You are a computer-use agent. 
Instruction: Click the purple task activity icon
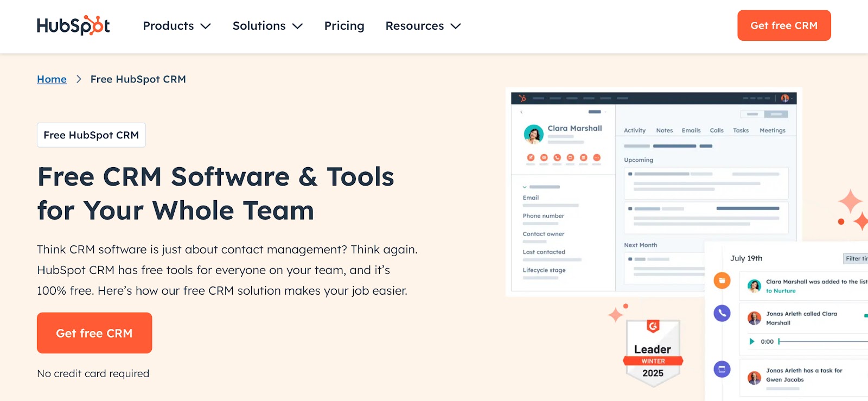point(722,370)
